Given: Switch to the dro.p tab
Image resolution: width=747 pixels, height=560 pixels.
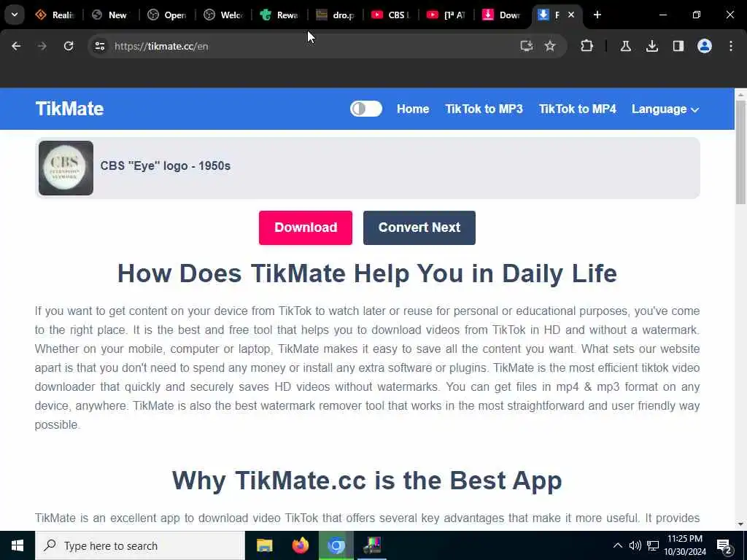Looking at the screenshot, I should pos(336,15).
